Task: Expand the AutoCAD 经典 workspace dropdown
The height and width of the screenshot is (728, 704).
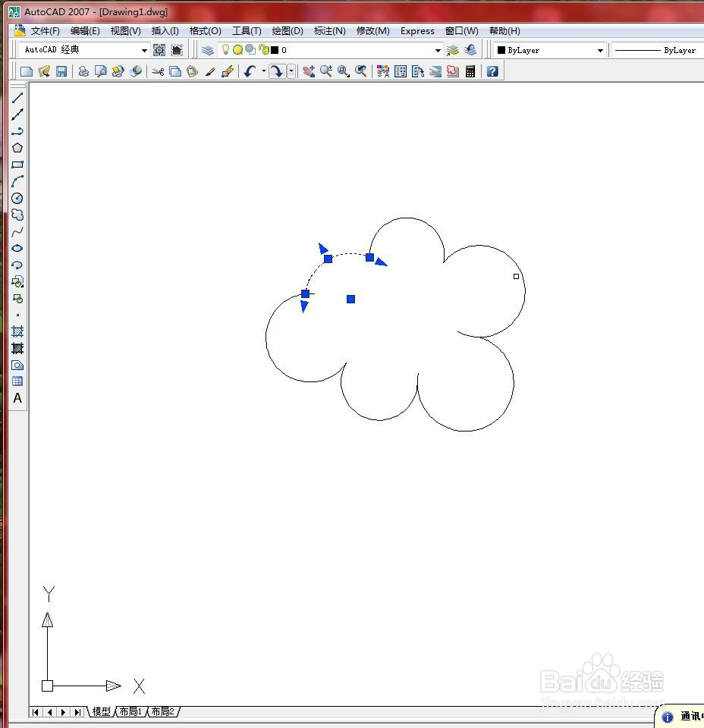Action: coord(144,50)
